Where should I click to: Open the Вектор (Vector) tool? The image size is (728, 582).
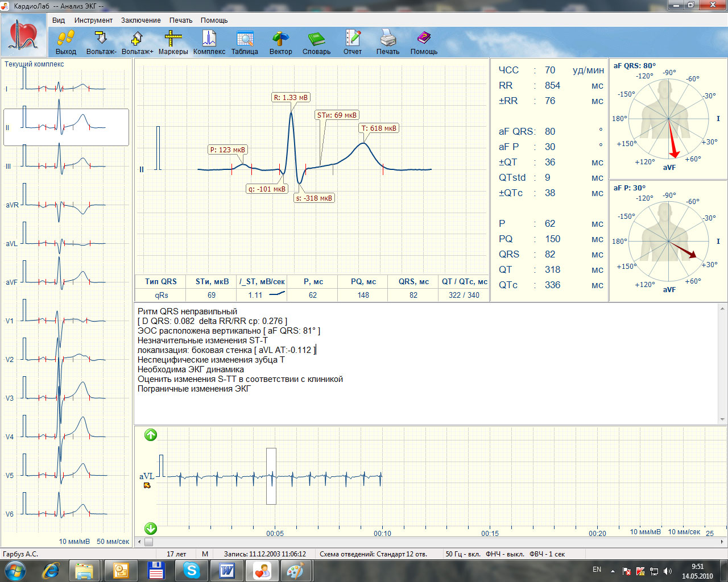pyautogui.click(x=280, y=39)
